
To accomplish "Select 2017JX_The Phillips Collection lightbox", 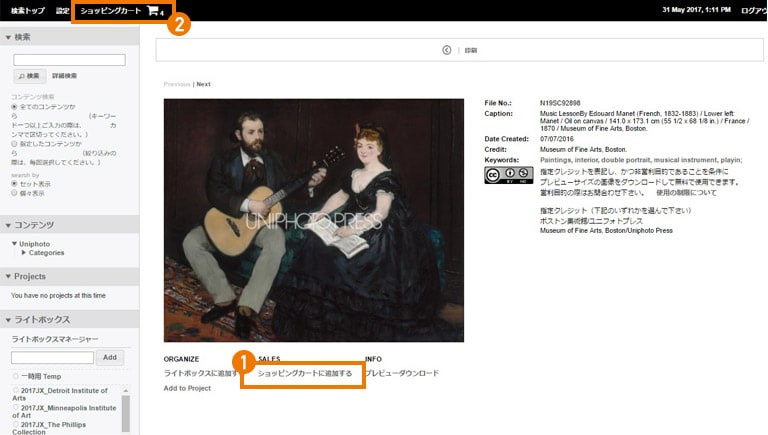I will point(16,424).
